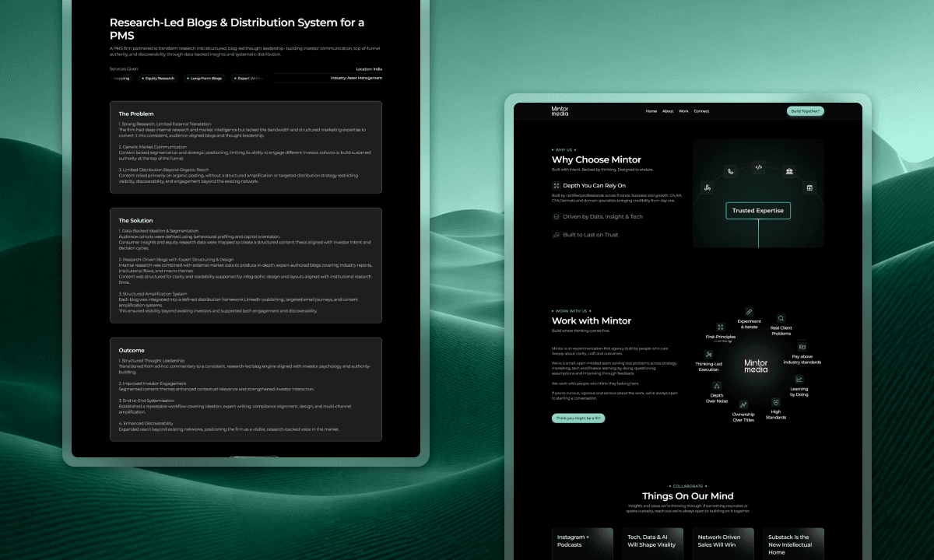The height and width of the screenshot is (560, 934).
Task: Click the Thinking-Led Execution icon
Action: tap(708, 354)
